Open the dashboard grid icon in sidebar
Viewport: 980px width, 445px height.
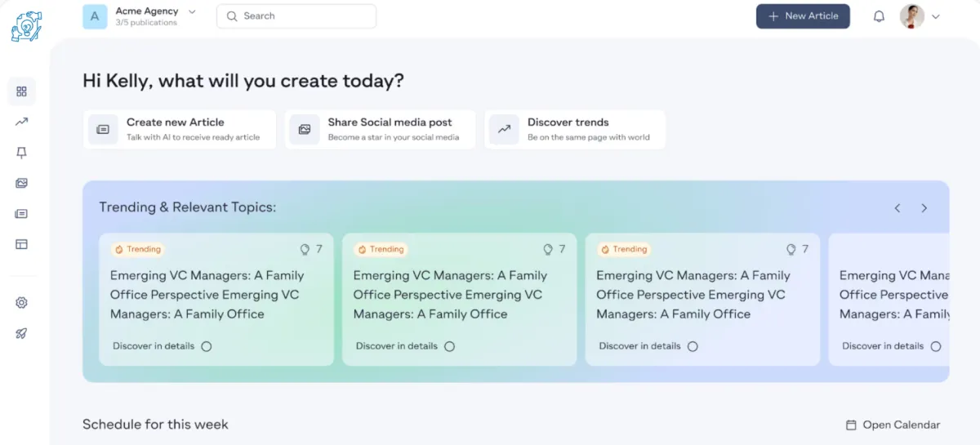(x=21, y=91)
